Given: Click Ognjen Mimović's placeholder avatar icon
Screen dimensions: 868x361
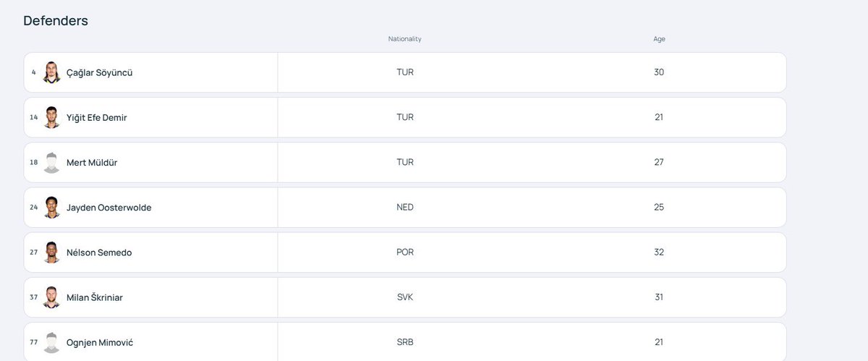Looking at the screenshot, I should click(x=51, y=341).
